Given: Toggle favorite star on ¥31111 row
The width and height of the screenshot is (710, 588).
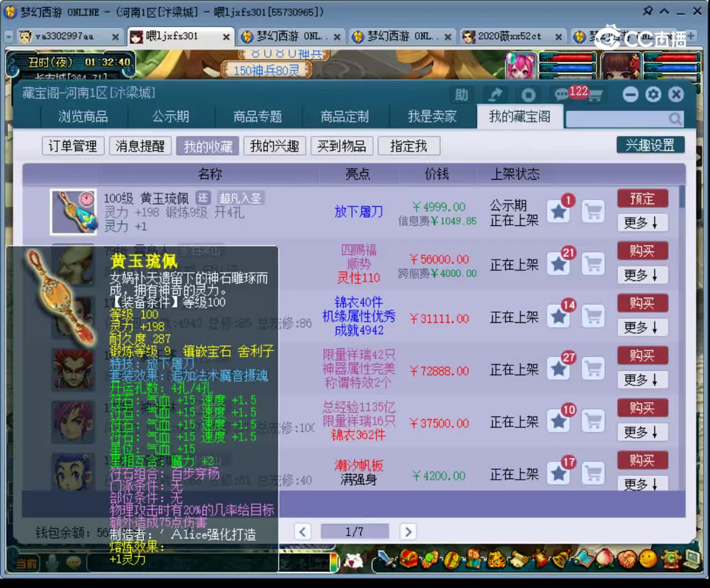Looking at the screenshot, I should 559,316.
